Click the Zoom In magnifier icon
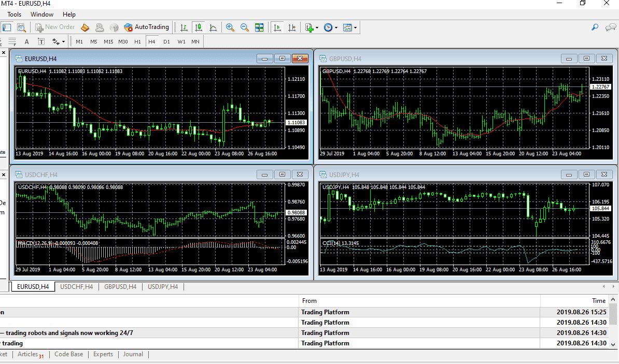The width and height of the screenshot is (619, 364). pos(230,27)
